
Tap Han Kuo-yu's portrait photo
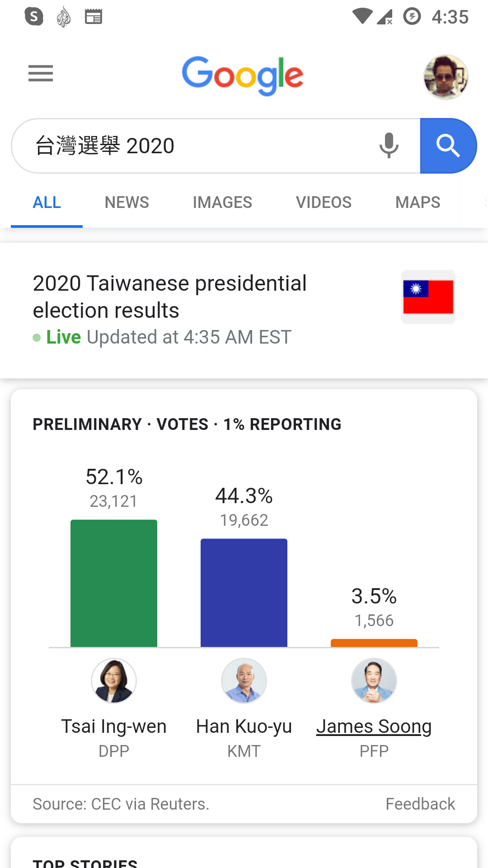(244, 681)
